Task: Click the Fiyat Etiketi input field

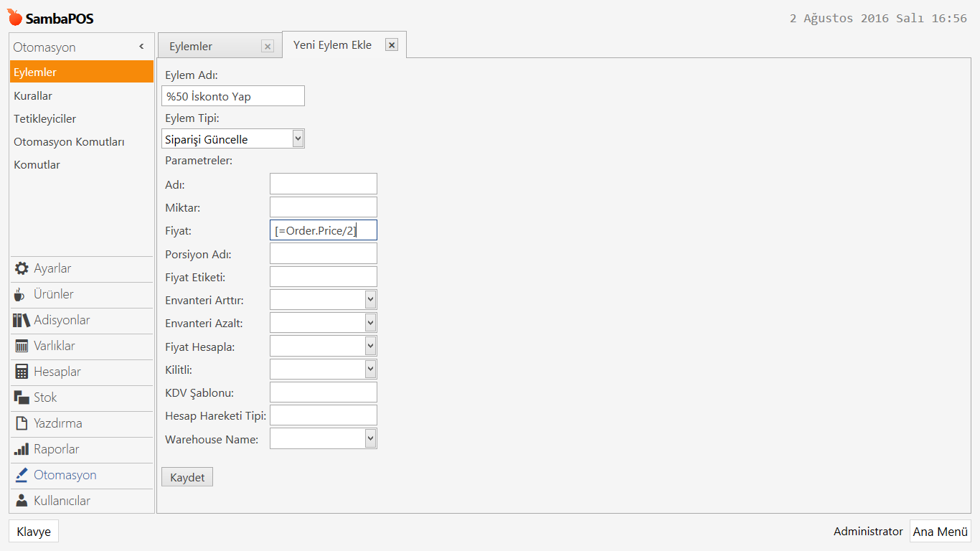Action: 324,276
